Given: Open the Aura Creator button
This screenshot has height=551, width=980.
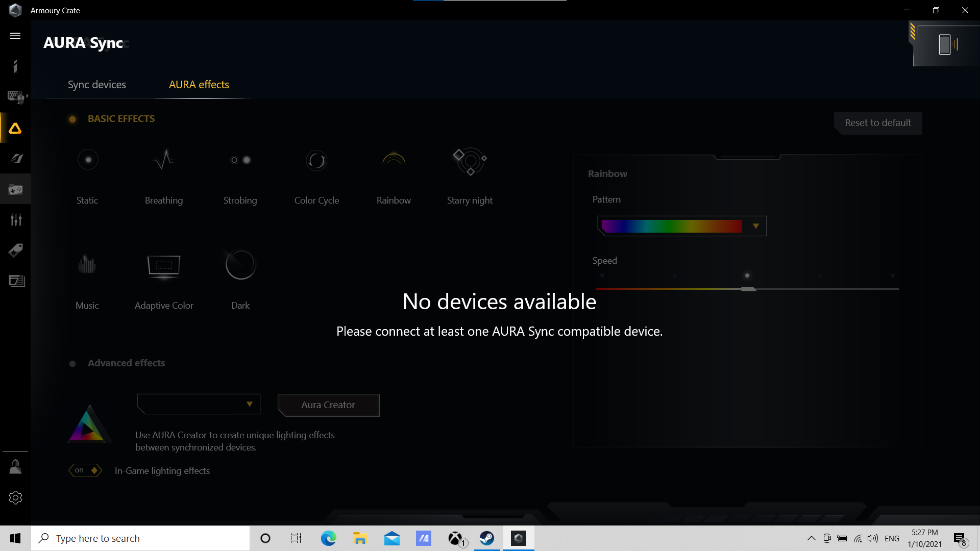Looking at the screenshot, I should [x=328, y=405].
